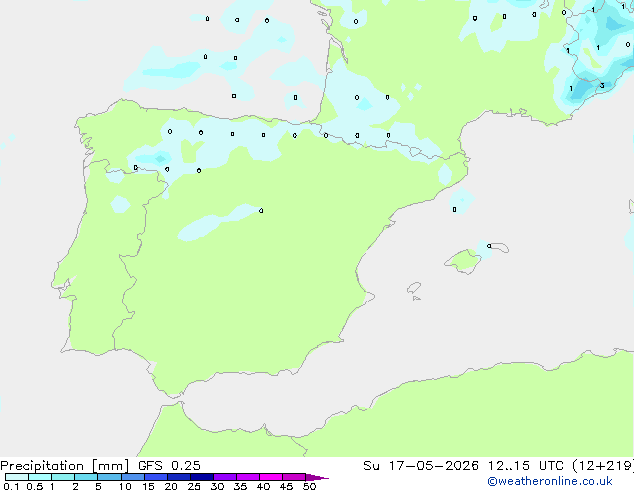Click the '45' legend scale label
The image size is (634, 490).
(286, 486)
